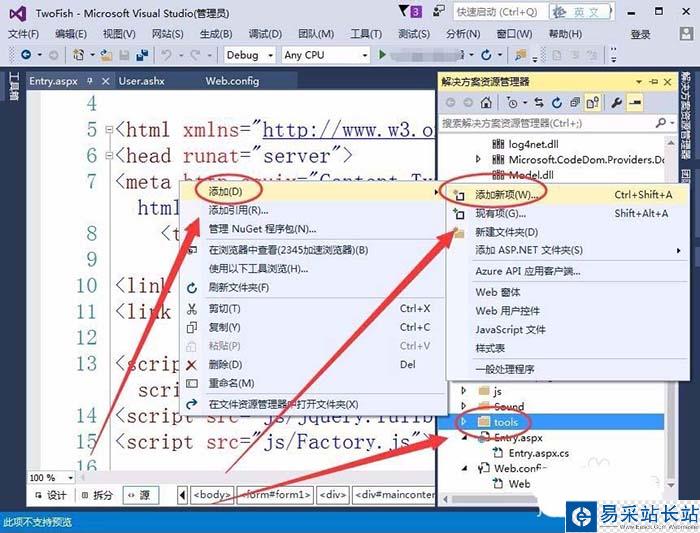Toggle preview selected items button
Viewport: 700px width, 533px height.
coord(635,103)
